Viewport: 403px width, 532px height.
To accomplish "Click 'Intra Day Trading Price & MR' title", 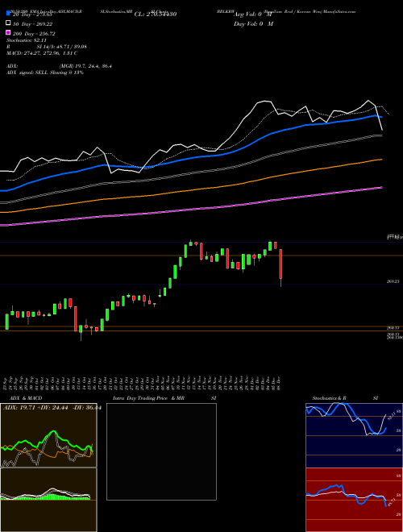I will [x=148, y=398].
